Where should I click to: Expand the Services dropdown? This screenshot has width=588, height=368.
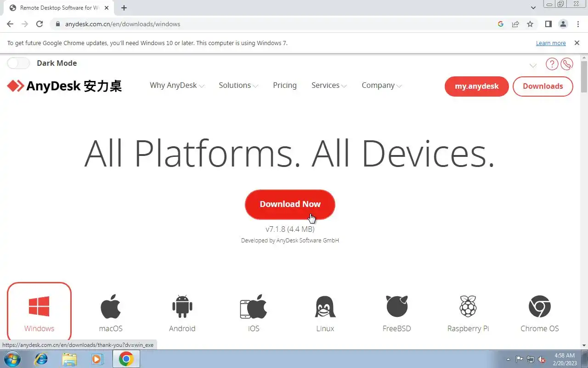click(329, 86)
